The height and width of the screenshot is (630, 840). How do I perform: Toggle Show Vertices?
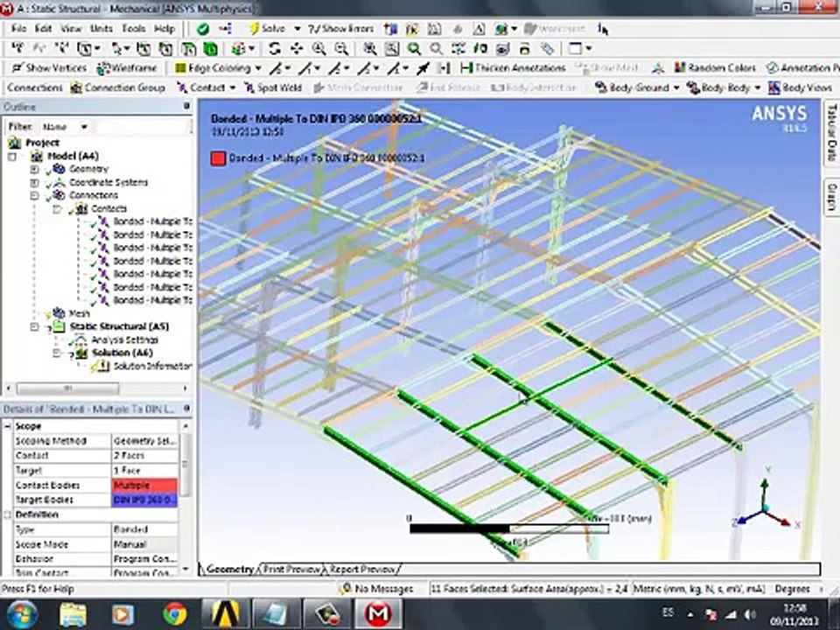pyautogui.click(x=49, y=68)
